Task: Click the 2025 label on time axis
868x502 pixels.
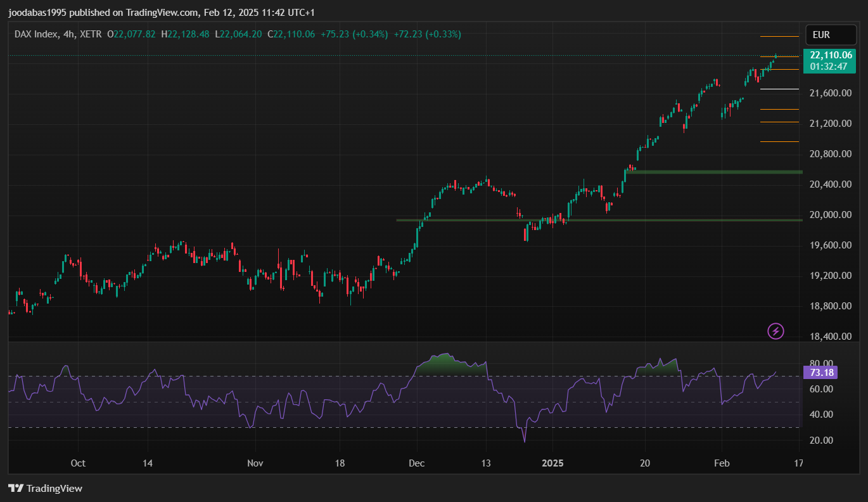Action: pyautogui.click(x=552, y=463)
